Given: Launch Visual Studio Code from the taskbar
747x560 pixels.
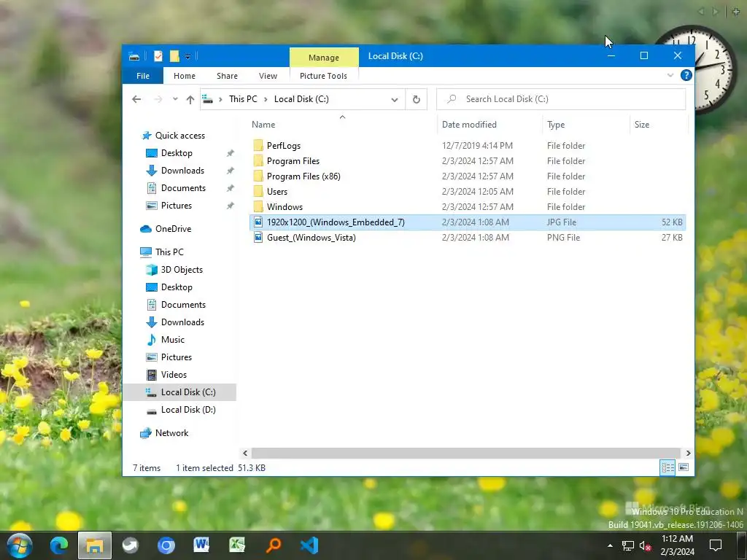Looking at the screenshot, I should pyautogui.click(x=309, y=545).
